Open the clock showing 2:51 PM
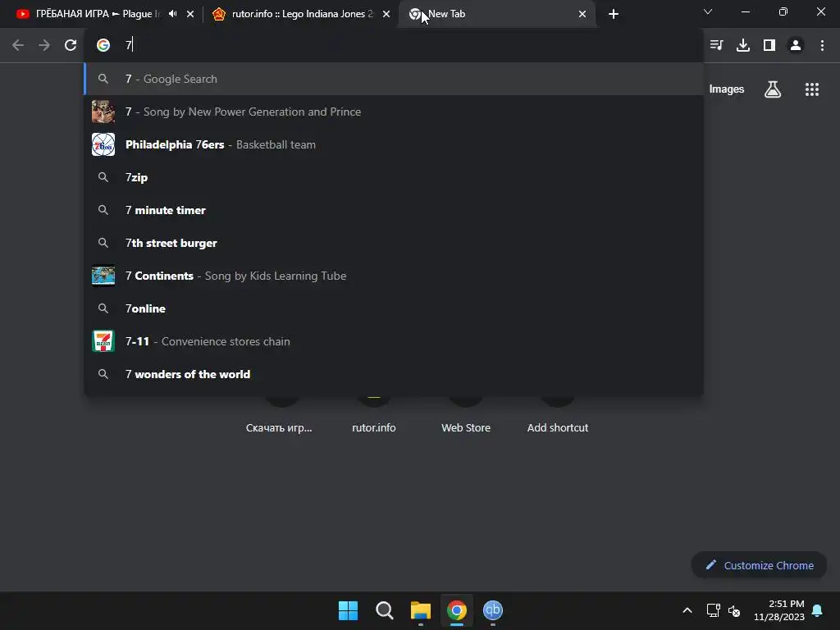Viewport: 840px width, 630px height. [x=779, y=610]
